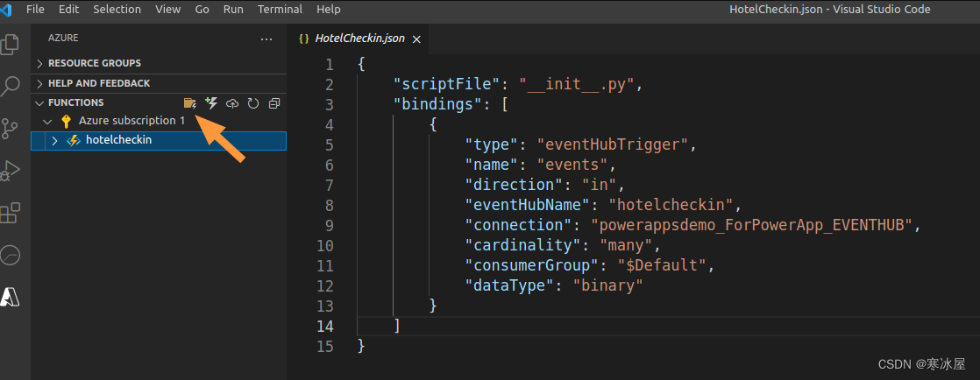The height and width of the screenshot is (380, 980).
Task: Click line number 14 in gutter
Action: (325, 327)
